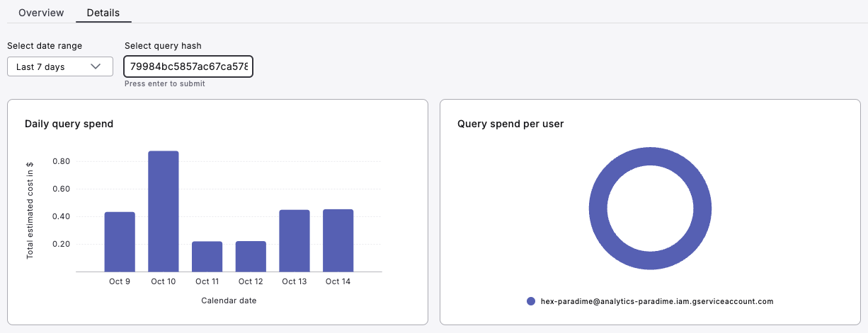Click the Oct 11 bar

click(x=207, y=257)
